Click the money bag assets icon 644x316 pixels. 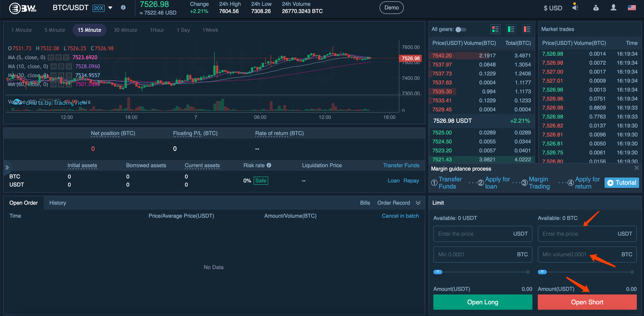click(x=596, y=8)
